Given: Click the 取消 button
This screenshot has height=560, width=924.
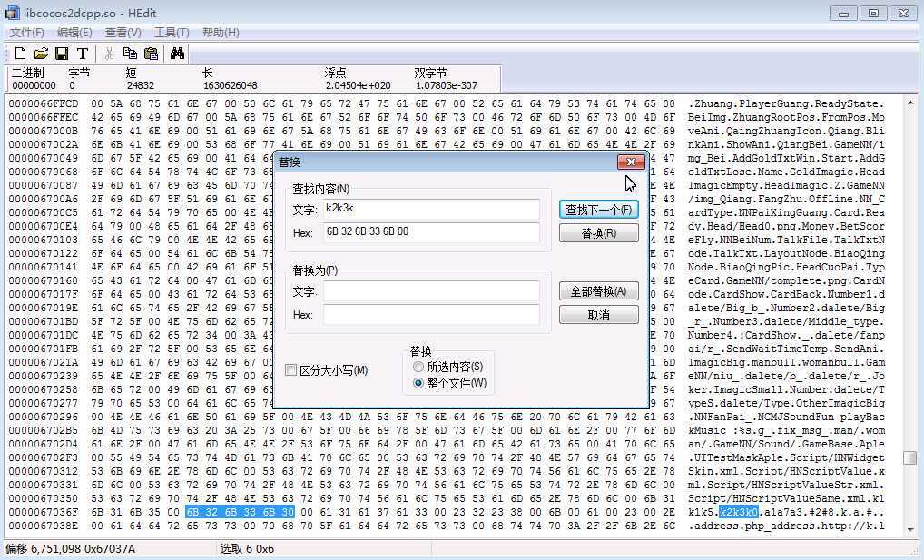Looking at the screenshot, I should tap(599, 315).
